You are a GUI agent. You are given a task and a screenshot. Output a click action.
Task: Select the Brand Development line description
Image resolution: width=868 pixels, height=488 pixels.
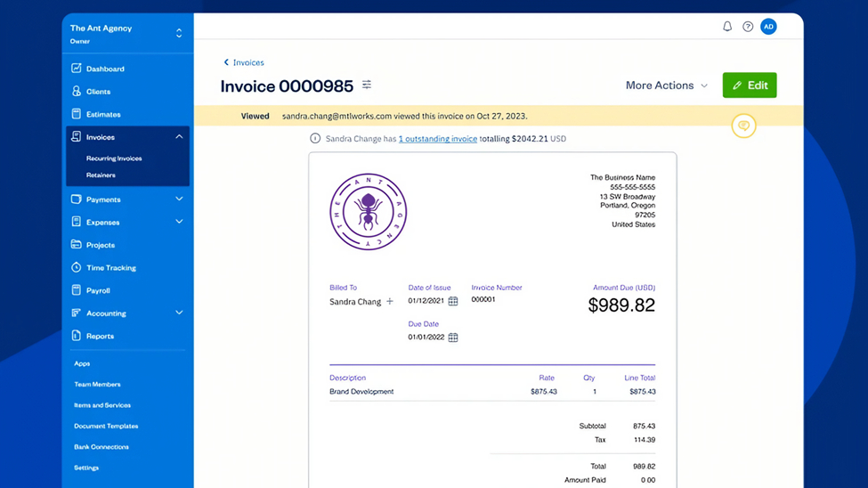(x=361, y=391)
